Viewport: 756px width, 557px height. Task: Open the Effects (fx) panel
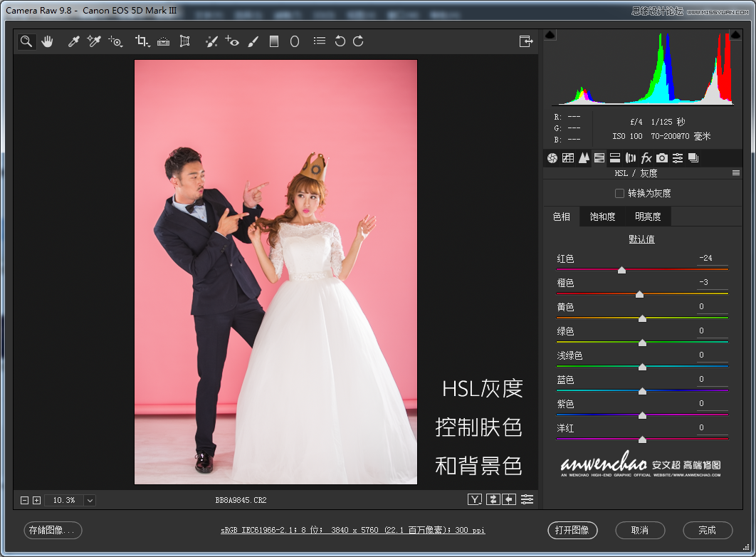[646, 157]
